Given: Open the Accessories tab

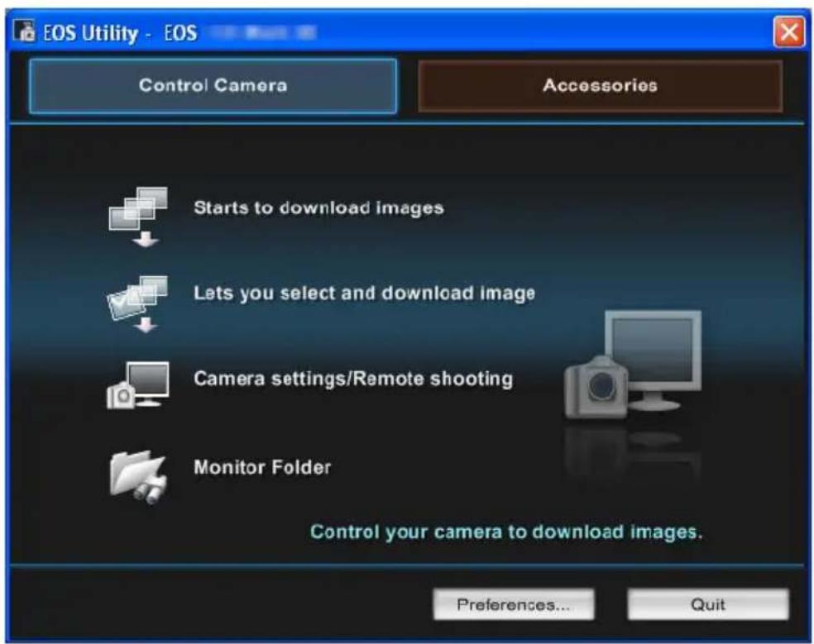Looking at the screenshot, I should 600,86.
